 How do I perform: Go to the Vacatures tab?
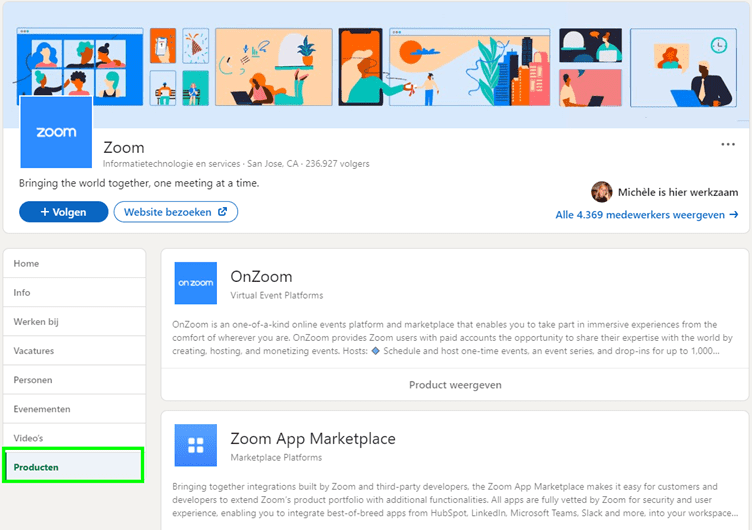coord(74,351)
